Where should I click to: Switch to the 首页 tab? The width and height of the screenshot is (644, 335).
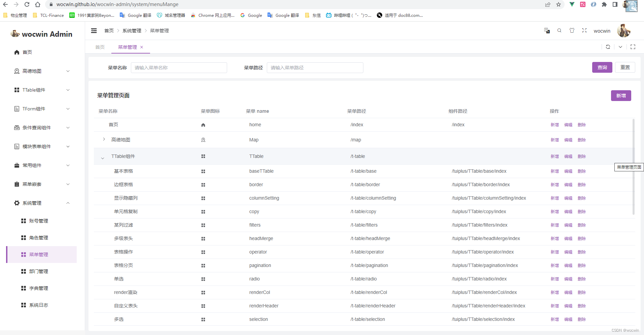(100, 47)
